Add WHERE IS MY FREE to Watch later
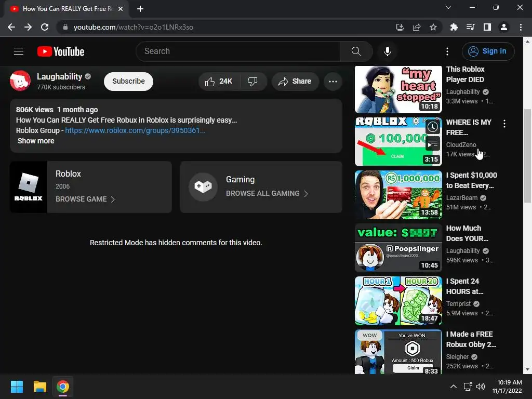Screen dimensions: 532x399 pyautogui.click(x=432, y=127)
